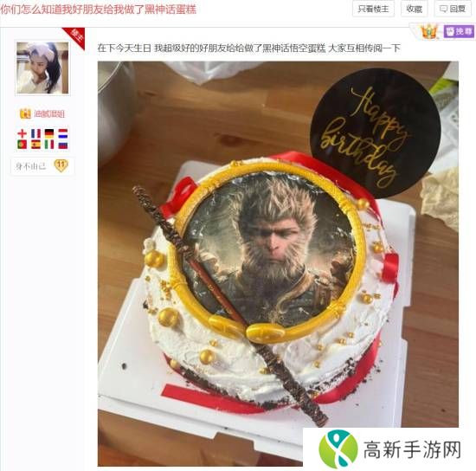Viewport: 476px width, 471px height.
Task: Click the purple 挽尊 button
Action: (459, 31)
